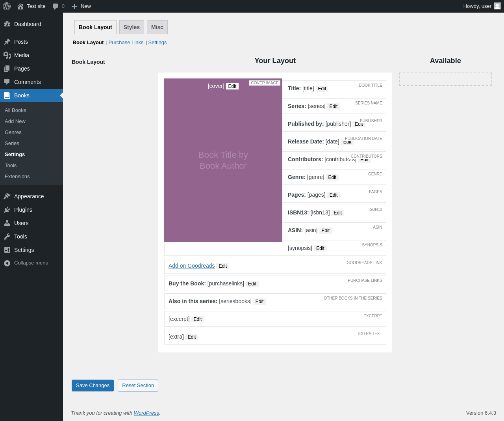Click the Media icon in sidebar

coord(7,55)
